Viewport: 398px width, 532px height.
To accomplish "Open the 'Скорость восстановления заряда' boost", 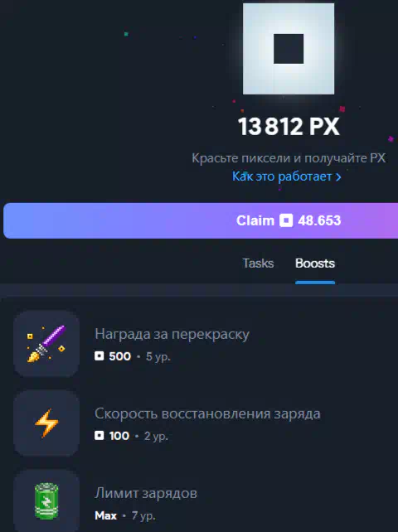I will coord(206,423).
